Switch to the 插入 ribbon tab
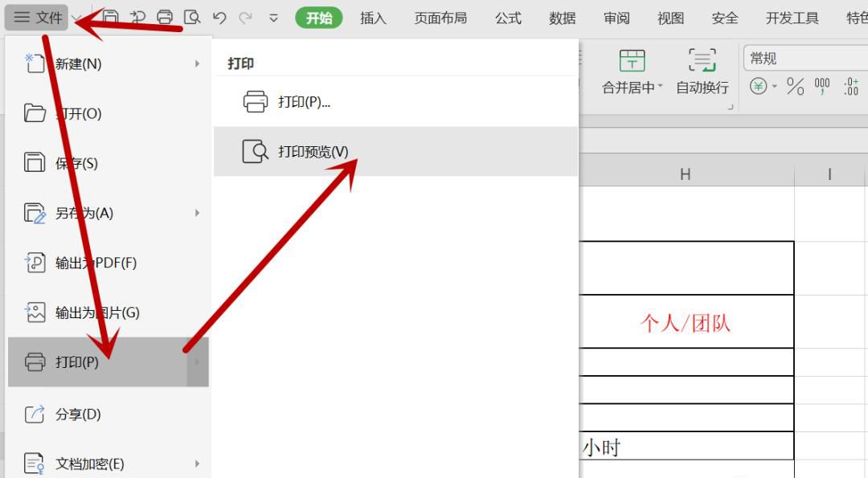 point(372,17)
